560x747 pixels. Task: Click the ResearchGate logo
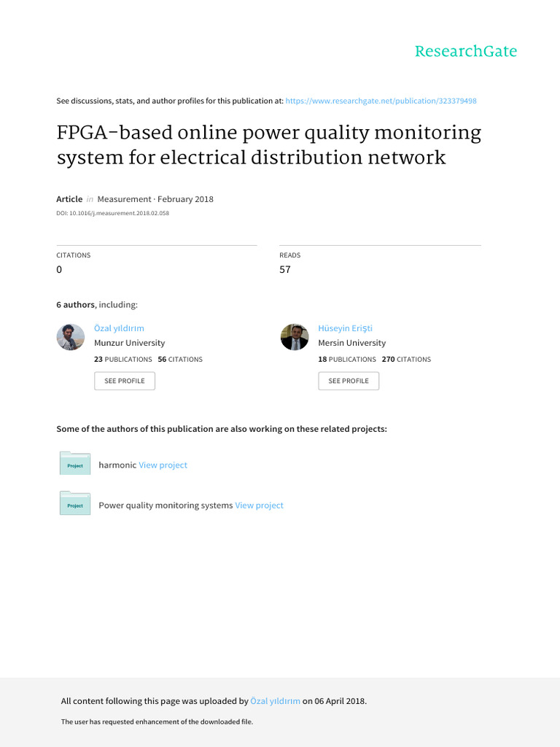(x=465, y=51)
